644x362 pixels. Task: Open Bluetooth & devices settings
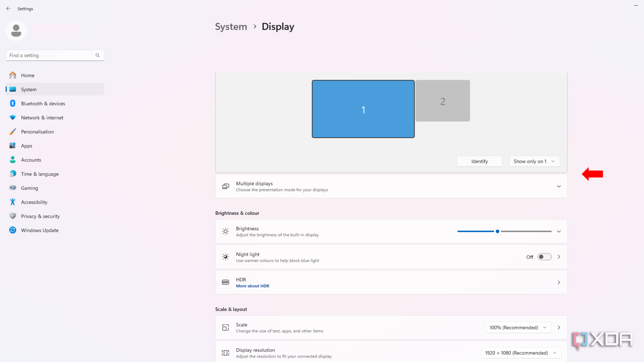tap(43, 104)
